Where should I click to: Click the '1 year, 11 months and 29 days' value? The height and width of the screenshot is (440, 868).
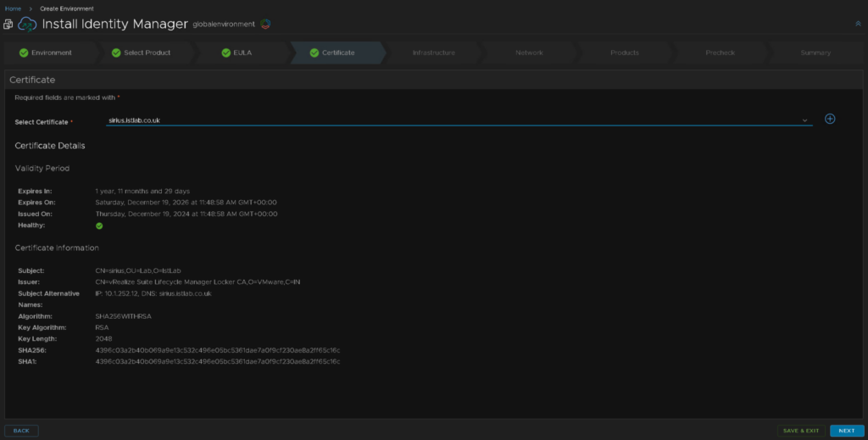(142, 191)
